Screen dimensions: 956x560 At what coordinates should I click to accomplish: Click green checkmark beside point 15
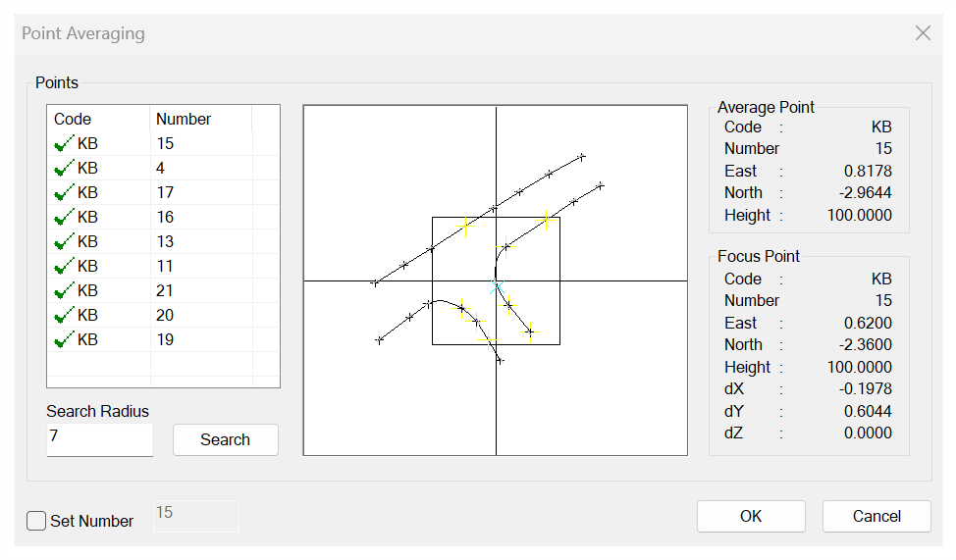(x=64, y=144)
